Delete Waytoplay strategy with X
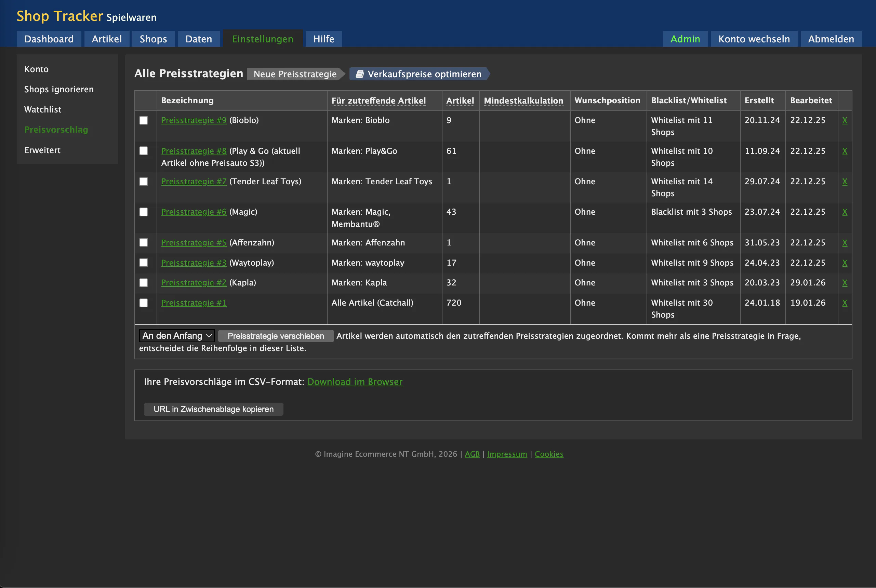 pyautogui.click(x=845, y=263)
